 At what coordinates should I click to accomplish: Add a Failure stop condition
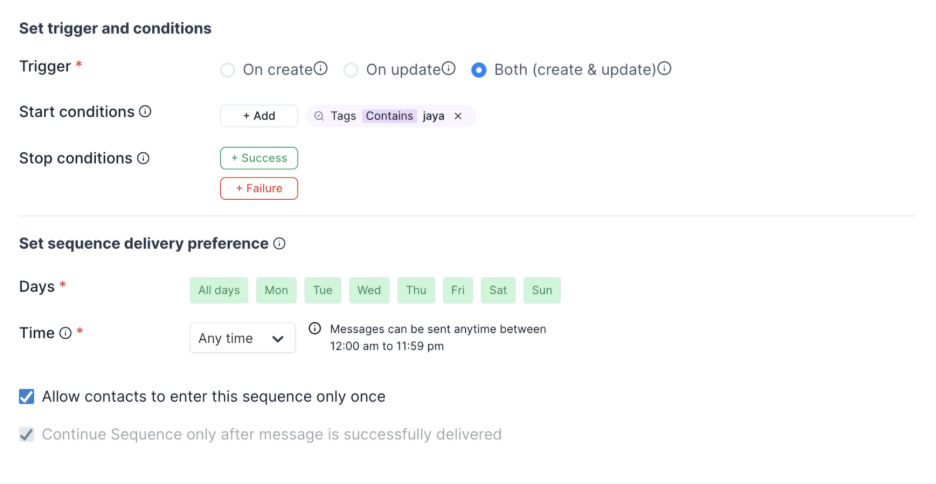[x=259, y=188]
